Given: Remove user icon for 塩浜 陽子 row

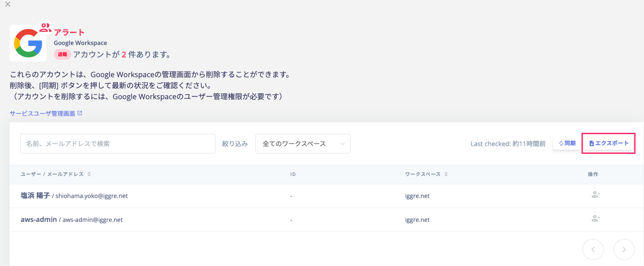Looking at the screenshot, I should tap(595, 195).
